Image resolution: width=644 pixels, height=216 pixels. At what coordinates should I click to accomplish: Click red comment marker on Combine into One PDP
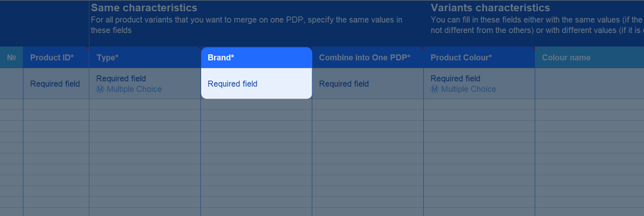(x=422, y=48)
